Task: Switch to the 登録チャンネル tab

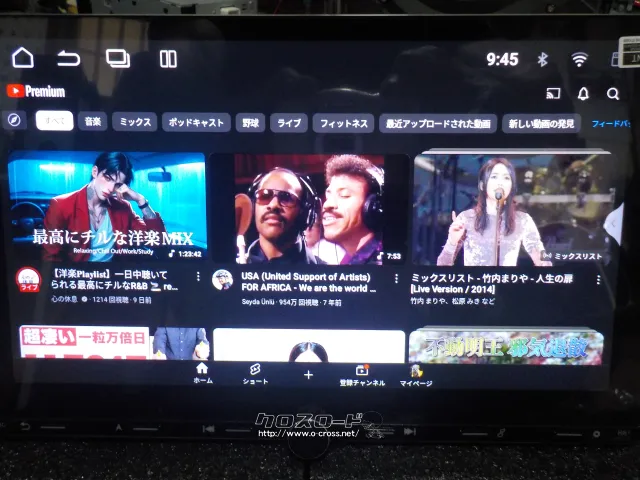Action: [361, 375]
